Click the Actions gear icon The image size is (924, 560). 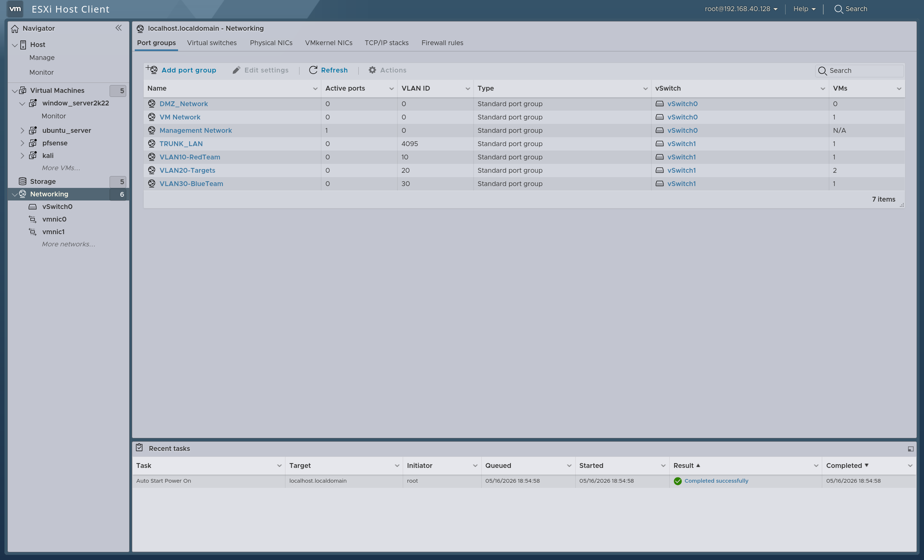coord(372,70)
